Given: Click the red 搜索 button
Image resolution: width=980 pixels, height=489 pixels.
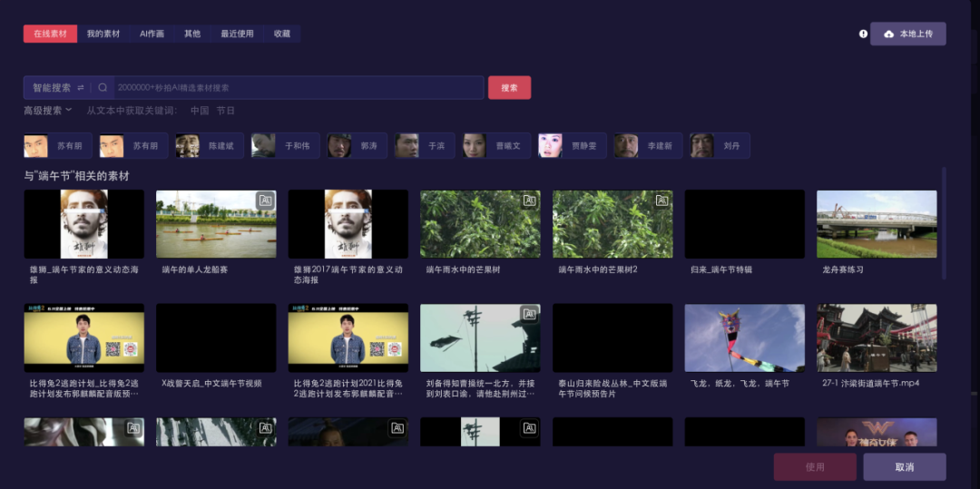Looking at the screenshot, I should 509,87.
